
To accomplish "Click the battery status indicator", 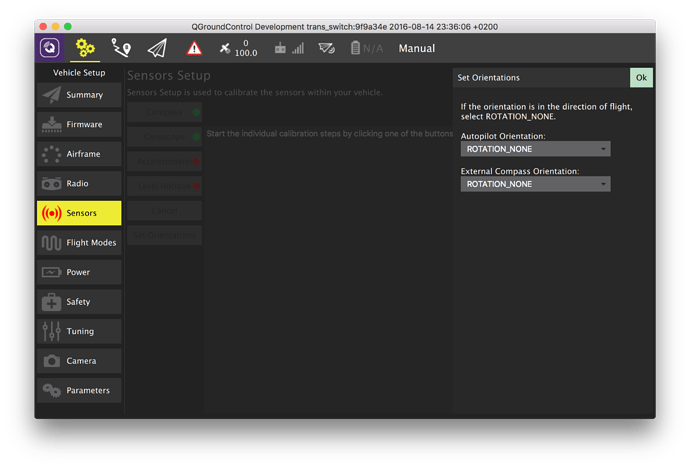I will click(x=366, y=48).
